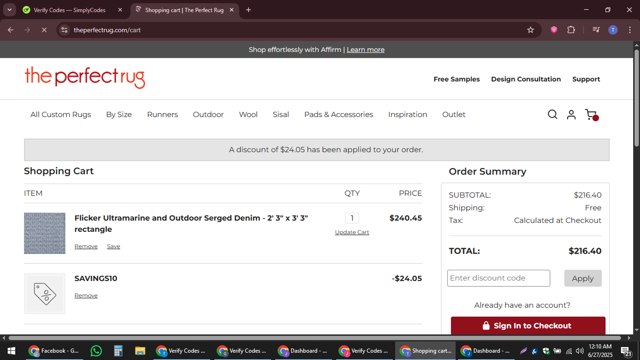View site information icon in address bar
Image resolution: width=640 pixels, height=360 pixels.
tap(64, 30)
